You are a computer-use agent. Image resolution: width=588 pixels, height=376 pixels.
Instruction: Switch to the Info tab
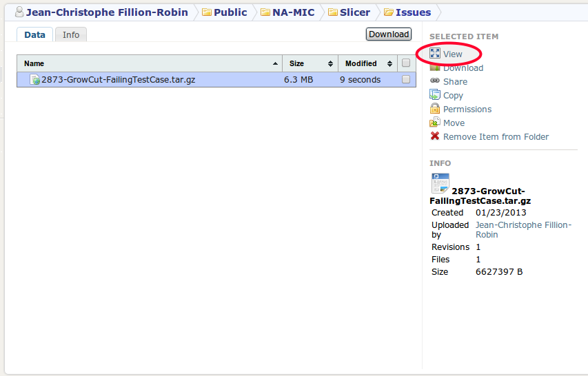(71, 34)
